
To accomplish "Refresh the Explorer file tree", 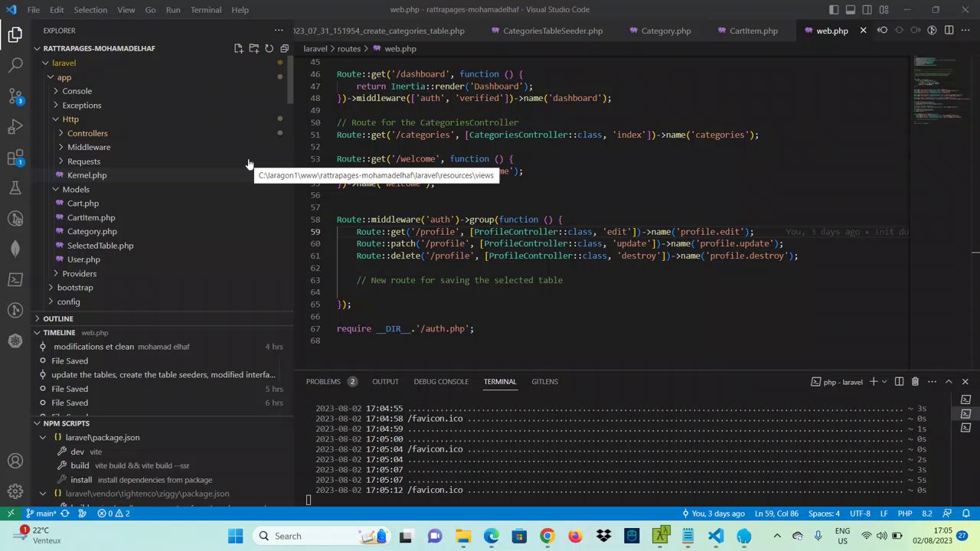I will coord(269,48).
